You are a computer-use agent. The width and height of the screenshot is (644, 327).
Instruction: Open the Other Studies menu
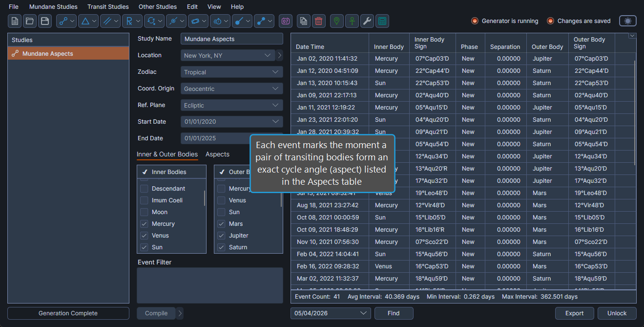tap(158, 7)
